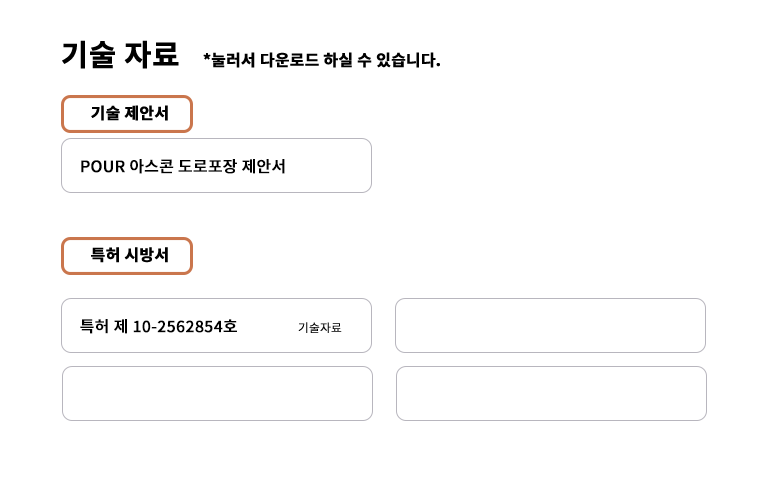Image resolution: width=768 pixels, height=502 pixels.
Task: Select the "기술 제안서" category label
Action: (127, 114)
